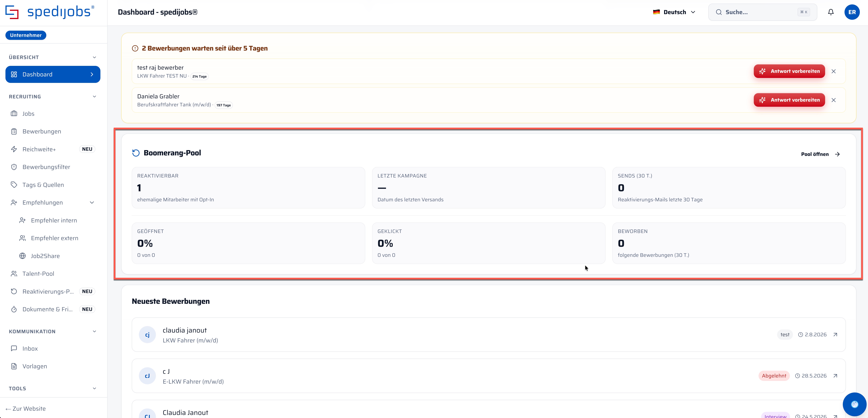Click the Abgelehnt status badge
The image size is (868, 418).
point(774,376)
